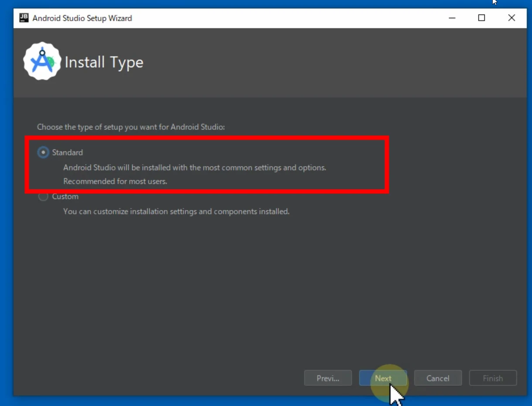Go back with the Previous button
The image size is (532, 406).
tap(328, 378)
